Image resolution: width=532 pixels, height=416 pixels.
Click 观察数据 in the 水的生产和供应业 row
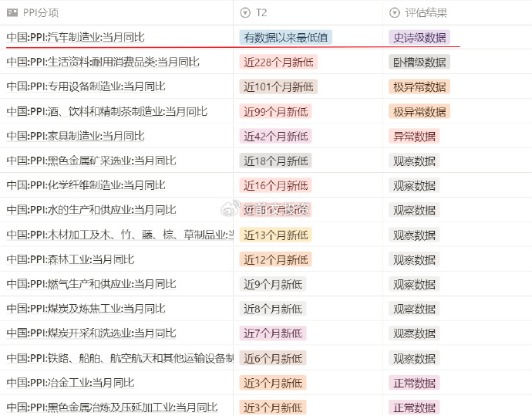coord(414,210)
